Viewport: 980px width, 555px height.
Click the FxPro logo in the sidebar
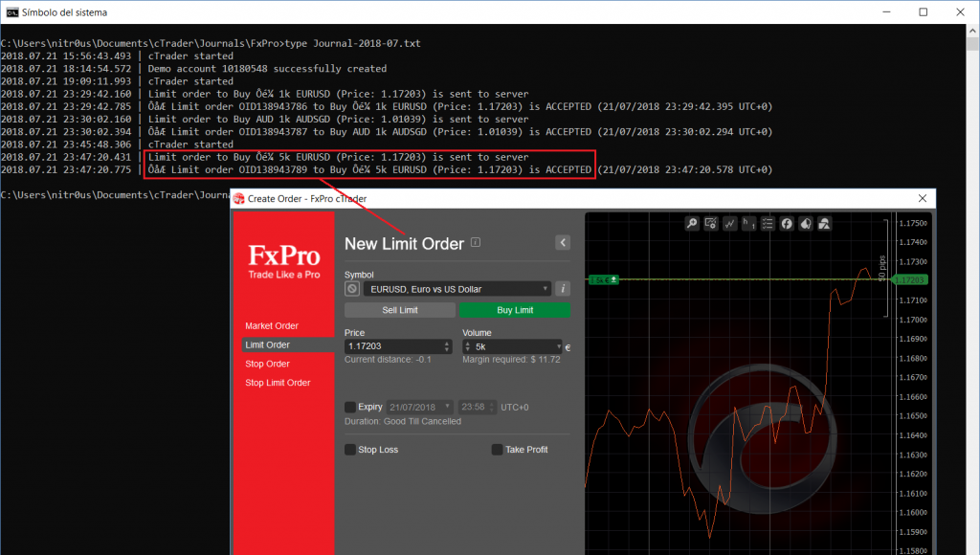(x=284, y=261)
